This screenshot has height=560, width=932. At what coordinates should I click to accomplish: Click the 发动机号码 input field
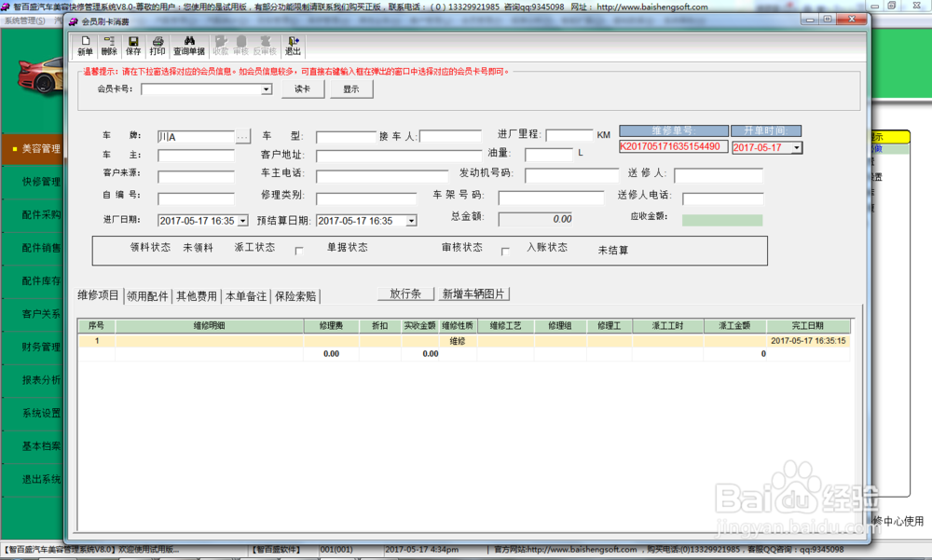572,176
